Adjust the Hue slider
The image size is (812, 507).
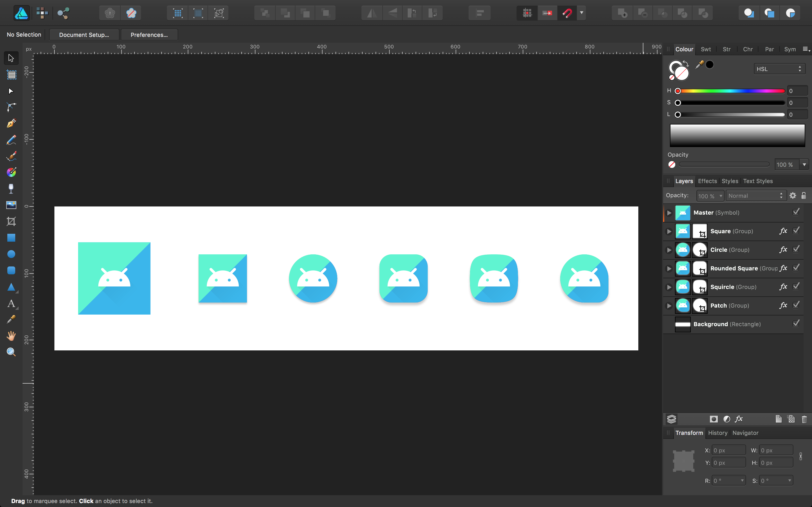click(x=728, y=90)
